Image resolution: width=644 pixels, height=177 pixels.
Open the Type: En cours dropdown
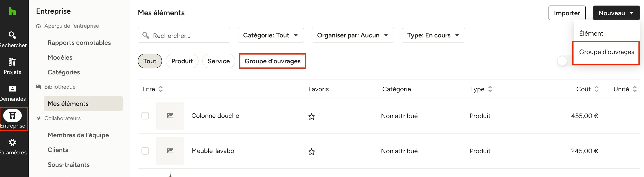433,35
